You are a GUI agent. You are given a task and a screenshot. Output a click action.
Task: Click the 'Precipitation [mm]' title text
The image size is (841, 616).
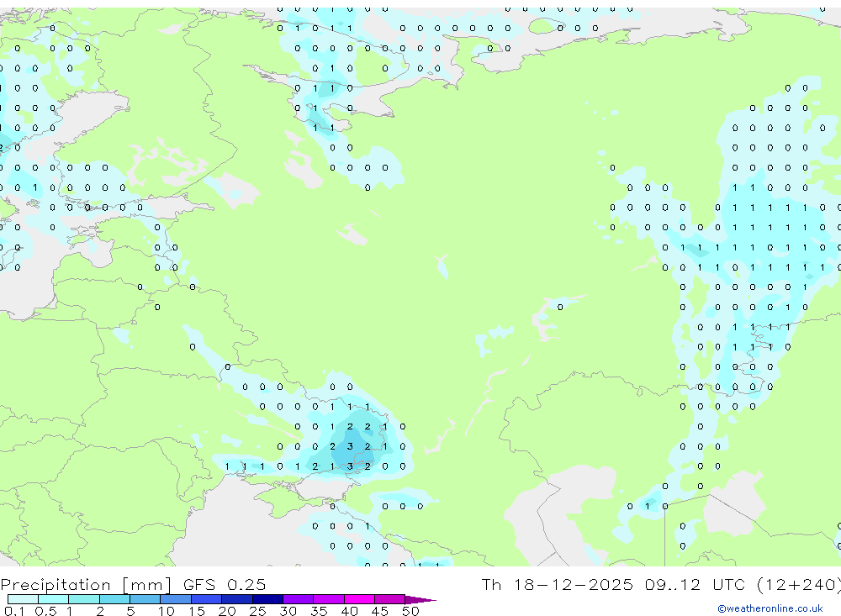pos(87,585)
